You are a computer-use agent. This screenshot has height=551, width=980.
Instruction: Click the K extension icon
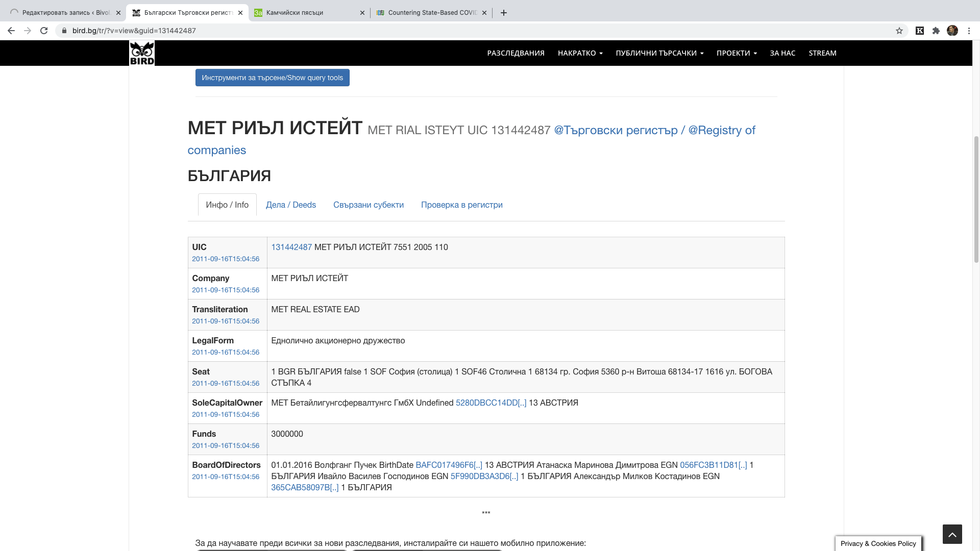click(920, 31)
